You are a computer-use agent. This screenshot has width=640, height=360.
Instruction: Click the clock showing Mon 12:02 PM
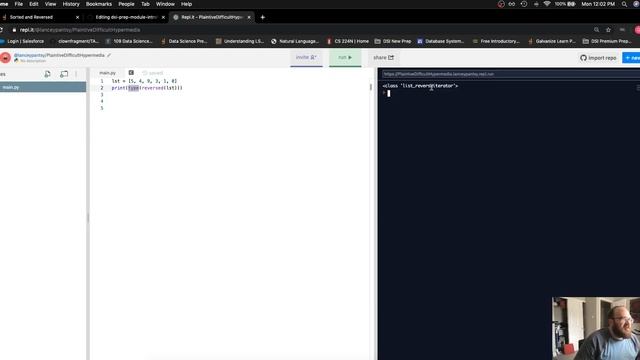598,4
